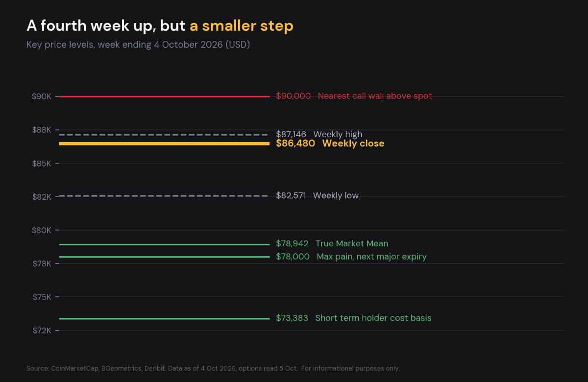This screenshot has width=588, height=382.
Task: Click the $80K axis tick label
Action: pyautogui.click(x=42, y=230)
